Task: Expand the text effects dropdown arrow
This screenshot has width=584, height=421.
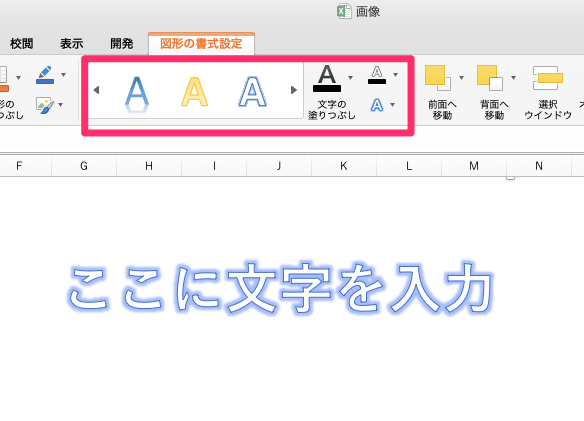Action: 393,105
